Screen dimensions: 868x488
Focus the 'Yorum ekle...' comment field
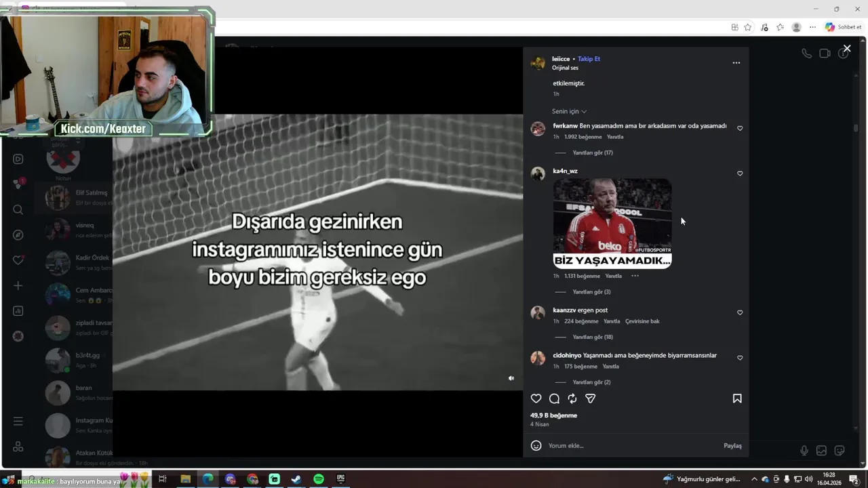[631, 445]
